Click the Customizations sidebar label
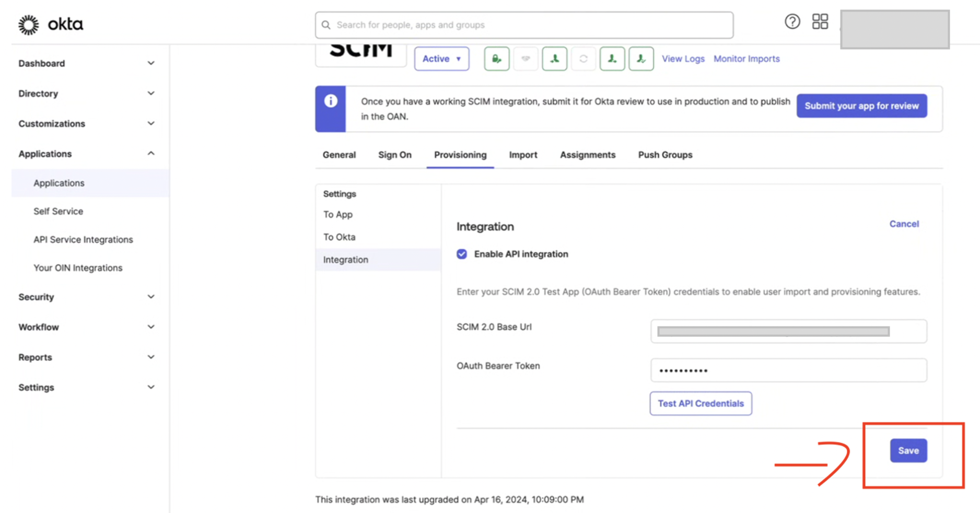 point(52,124)
